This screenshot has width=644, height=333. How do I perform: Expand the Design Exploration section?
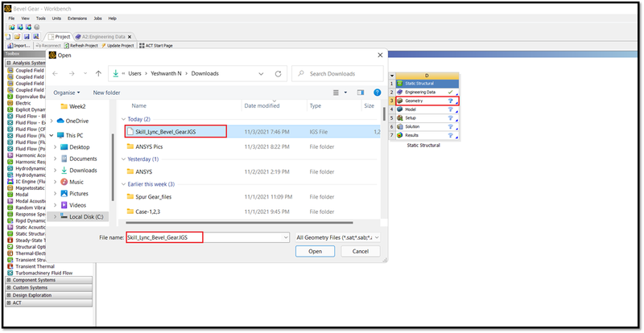click(9, 295)
